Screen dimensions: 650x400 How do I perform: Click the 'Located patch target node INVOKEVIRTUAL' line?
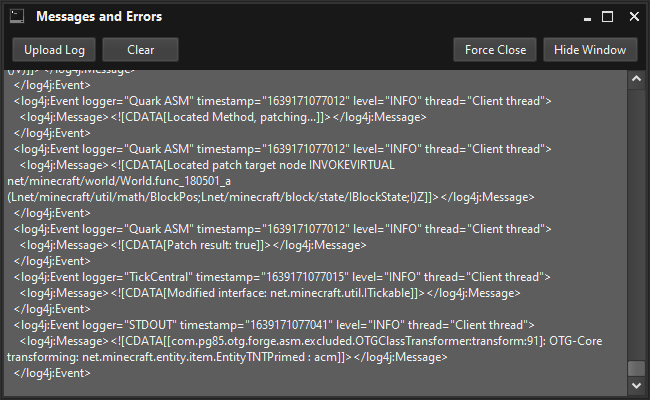tap(207, 165)
